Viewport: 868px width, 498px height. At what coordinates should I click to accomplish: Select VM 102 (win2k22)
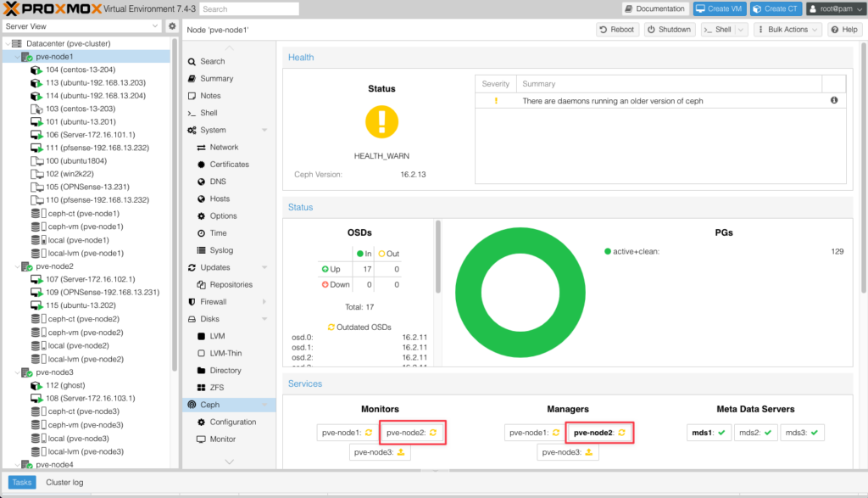[70, 174]
